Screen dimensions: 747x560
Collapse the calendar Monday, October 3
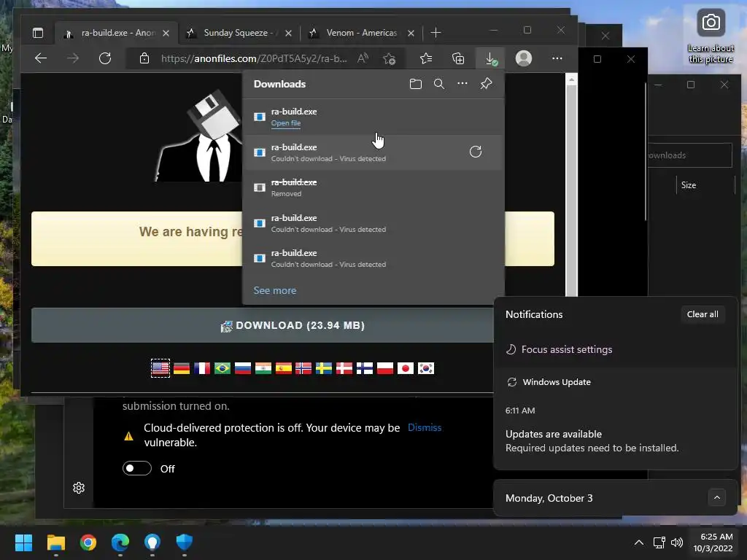coord(717,498)
